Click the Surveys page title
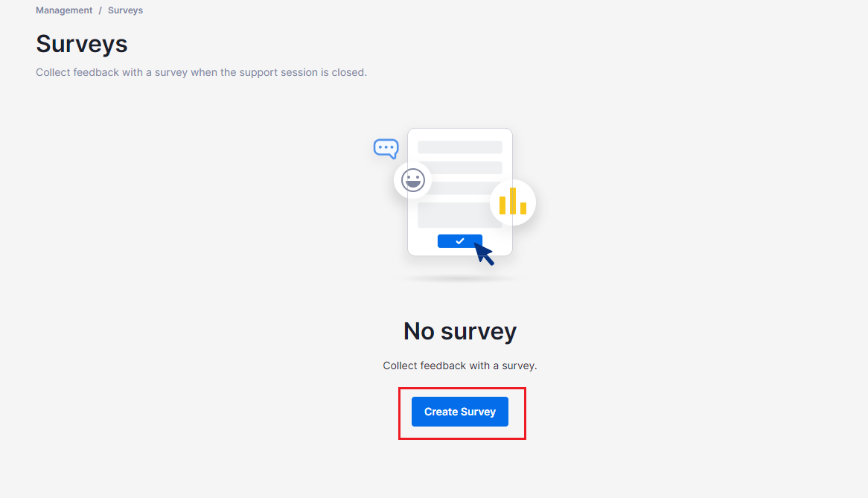The height and width of the screenshot is (498, 868). (82, 44)
